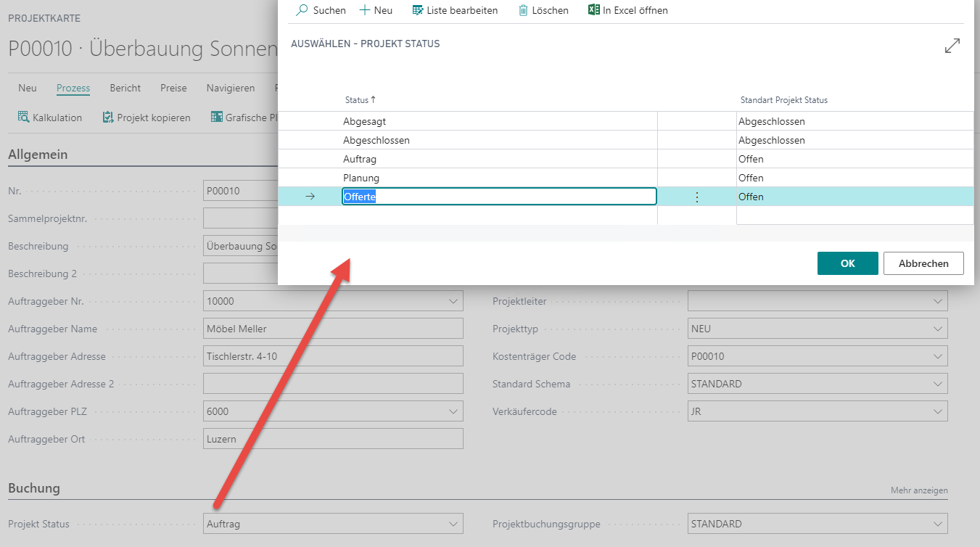Click the Offerte status input field

(499, 197)
